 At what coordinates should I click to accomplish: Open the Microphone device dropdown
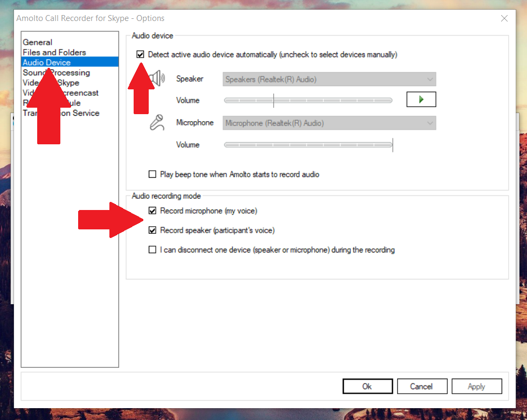[329, 123]
